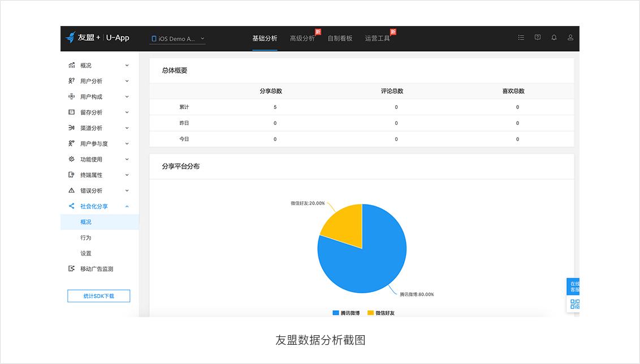
Task: Open 错误分析 from the left sidebar
Action: [90, 190]
